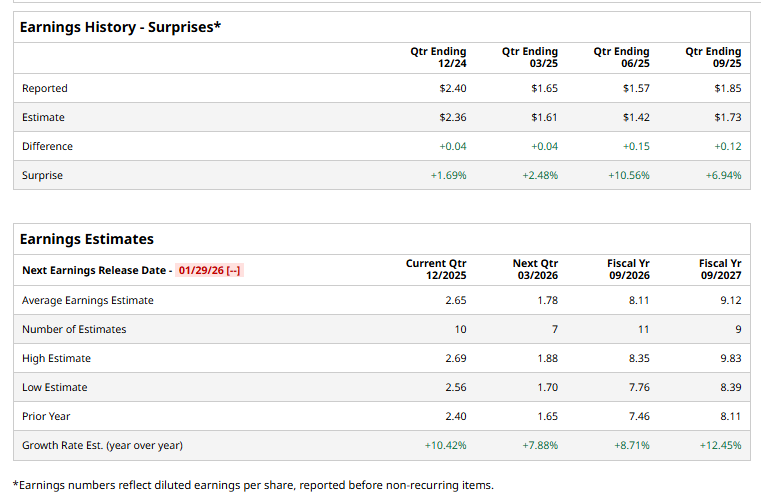Click the Next Earnings Release Date label
Viewport: 761px width, 497px height.
click(x=95, y=271)
